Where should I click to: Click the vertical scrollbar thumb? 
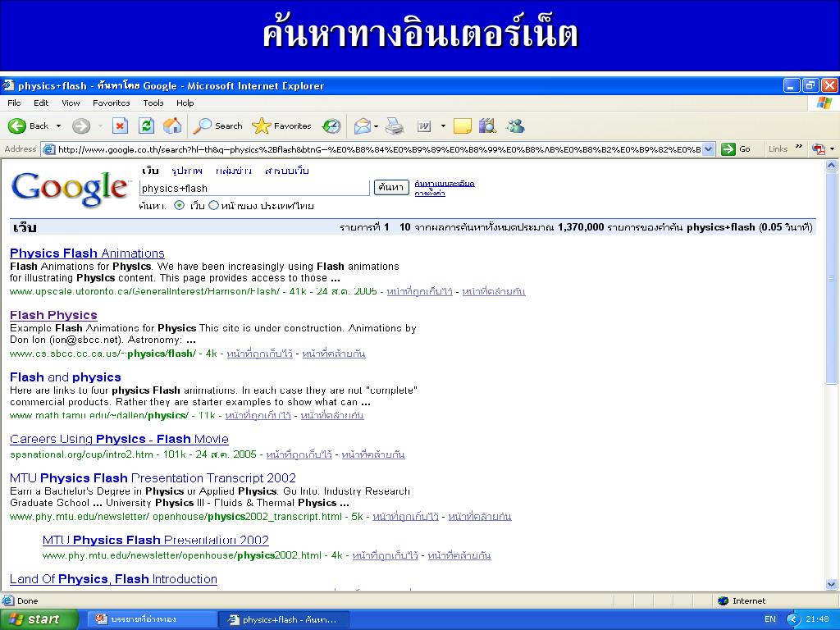[x=832, y=279]
